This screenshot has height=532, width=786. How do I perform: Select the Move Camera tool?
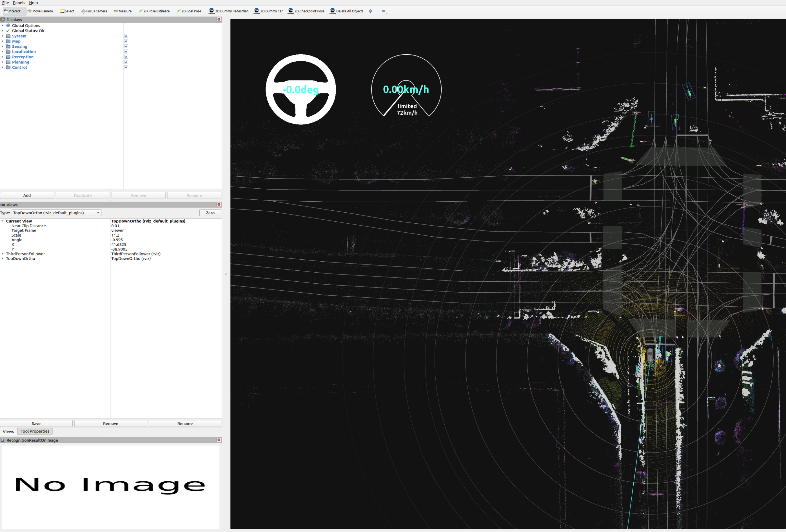(40, 11)
